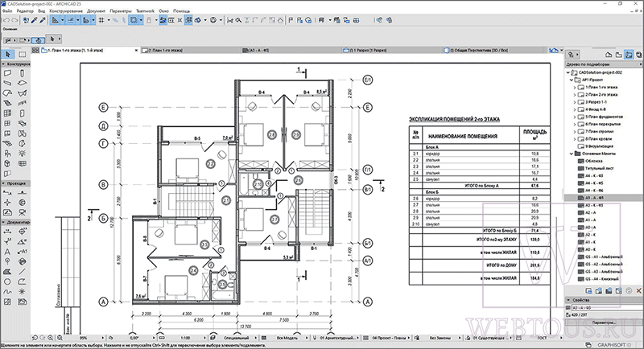The height and width of the screenshot is (349, 644).
Task: Open the 95% zoom level dropdown
Action: [85, 338]
